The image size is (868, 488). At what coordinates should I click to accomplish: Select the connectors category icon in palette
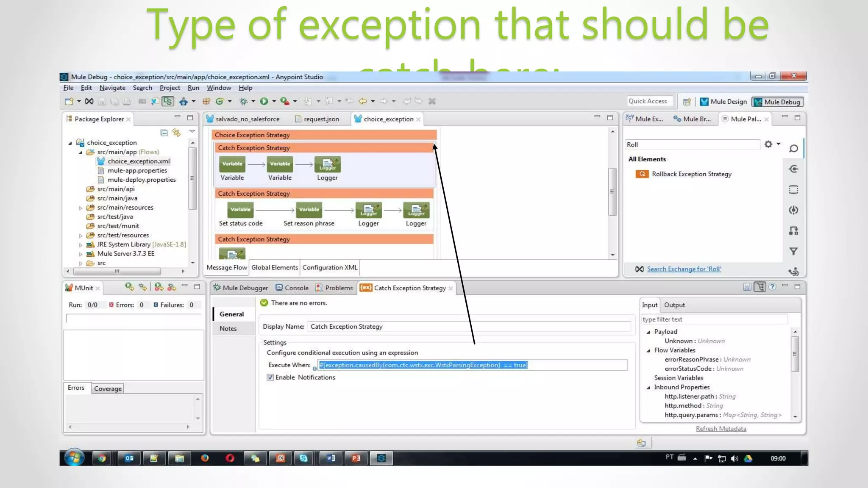pos(793,169)
